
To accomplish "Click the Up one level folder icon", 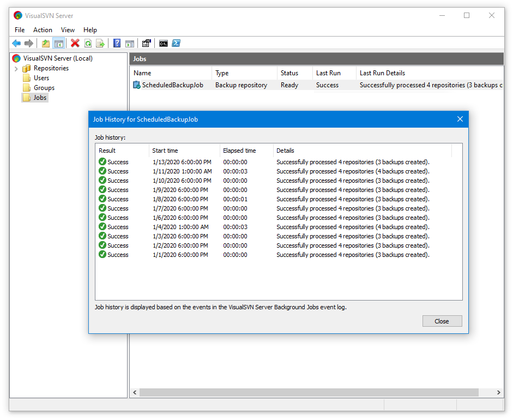I will point(46,44).
